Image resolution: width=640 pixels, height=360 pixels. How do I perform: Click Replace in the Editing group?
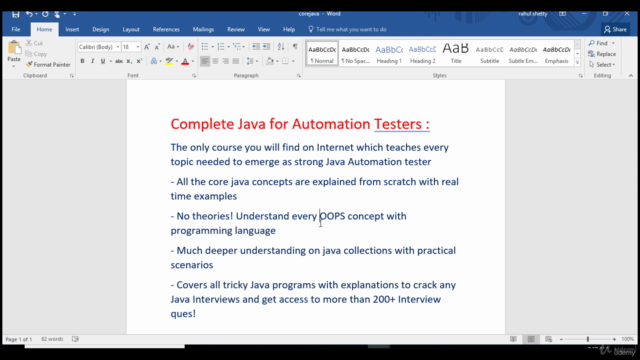point(602,54)
